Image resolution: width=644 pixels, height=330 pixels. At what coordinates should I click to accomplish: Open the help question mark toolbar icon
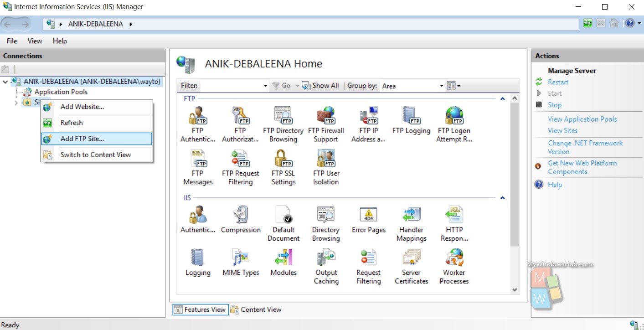(x=629, y=23)
